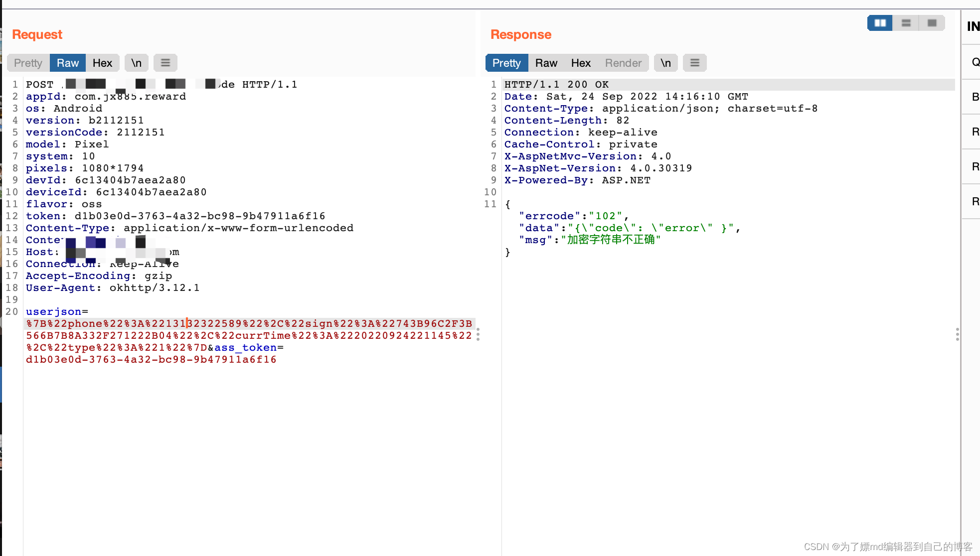Click the pixels 1080*1794 line
980x556 pixels.
[x=85, y=168]
